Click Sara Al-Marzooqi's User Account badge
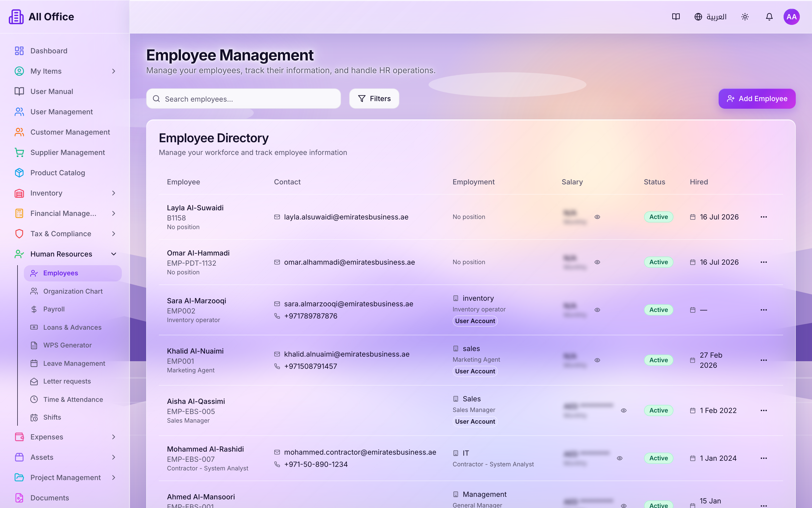The height and width of the screenshot is (508, 812). (475, 321)
